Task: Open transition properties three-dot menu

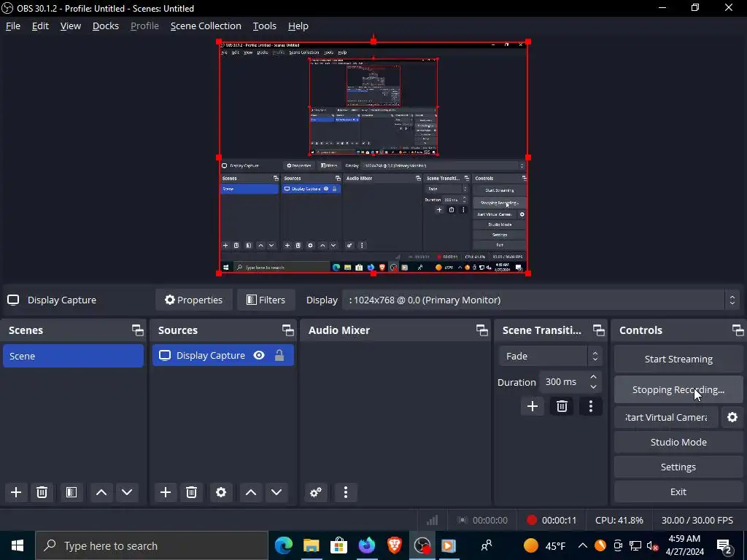Action: 591,406
